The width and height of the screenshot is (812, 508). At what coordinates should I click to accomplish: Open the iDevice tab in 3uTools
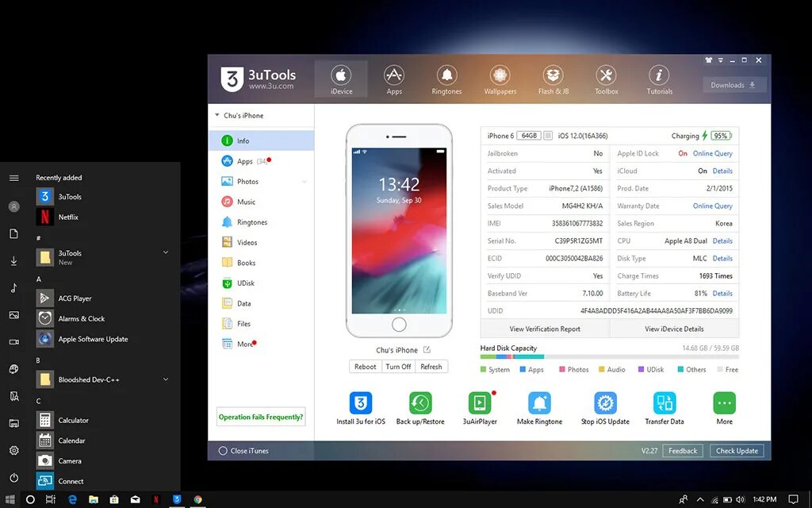[341, 79]
